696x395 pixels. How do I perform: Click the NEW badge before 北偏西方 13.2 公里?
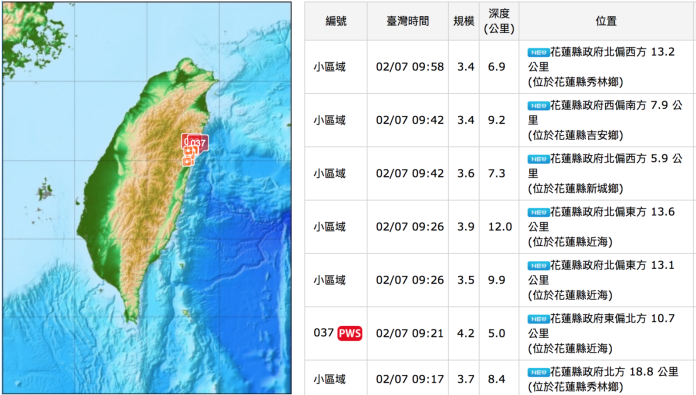[538, 52]
